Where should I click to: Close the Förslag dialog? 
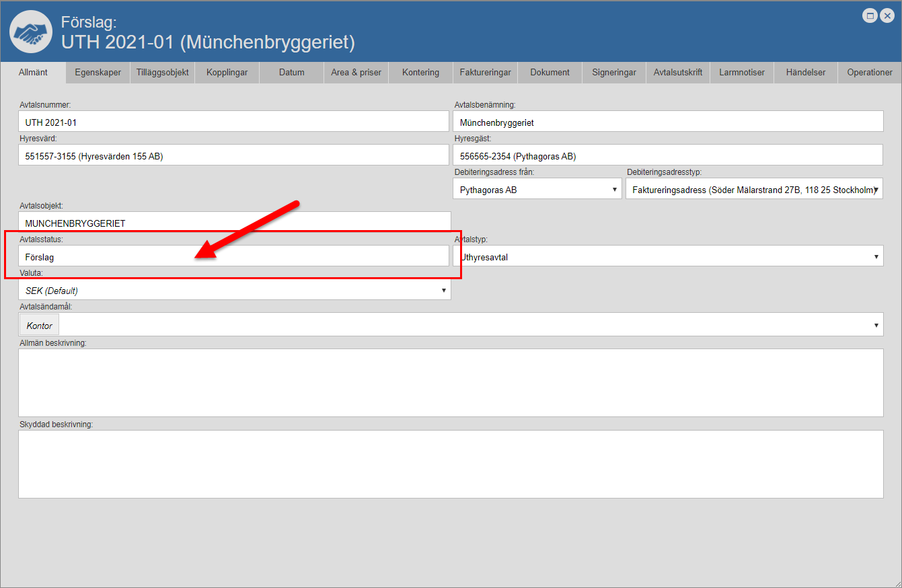(x=887, y=15)
